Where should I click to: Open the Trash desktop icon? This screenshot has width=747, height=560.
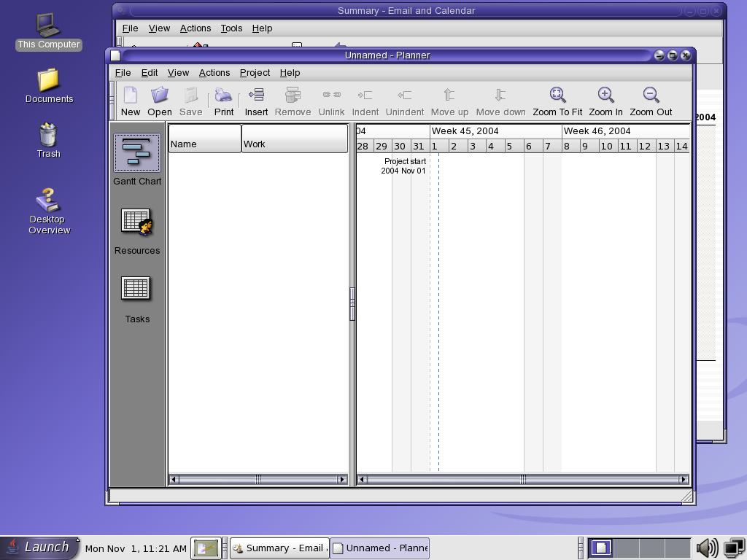[x=48, y=134]
